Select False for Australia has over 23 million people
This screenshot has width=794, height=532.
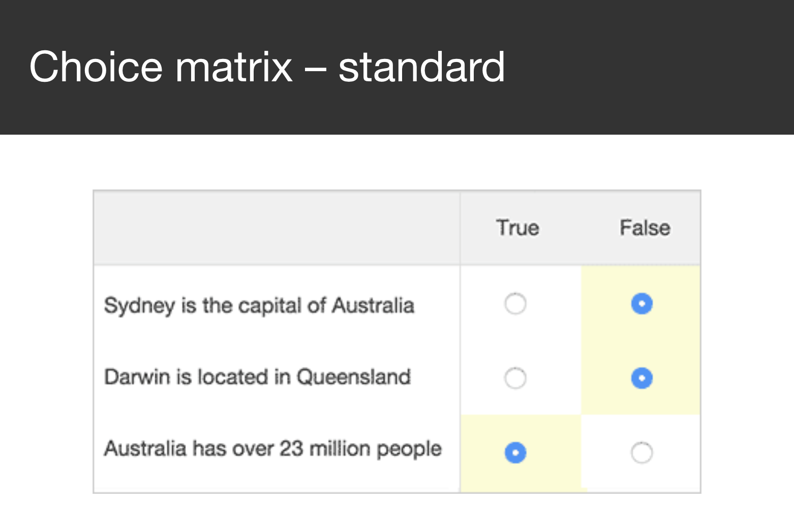642,452
